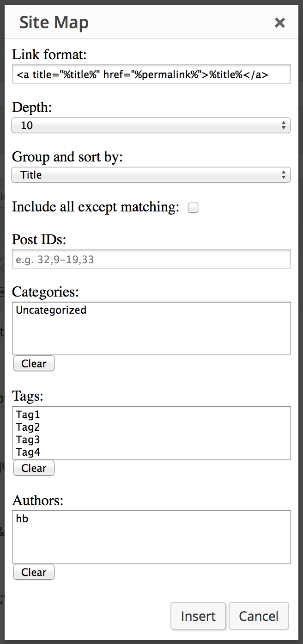Close the Site Map dialog
Image resolution: width=303 pixels, height=644 pixels.
(279, 23)
